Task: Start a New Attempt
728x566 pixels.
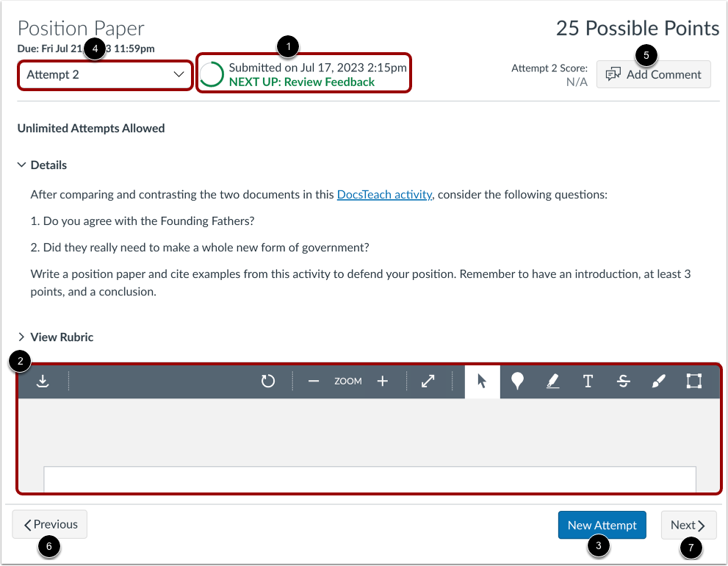Action: pos(602,525)
